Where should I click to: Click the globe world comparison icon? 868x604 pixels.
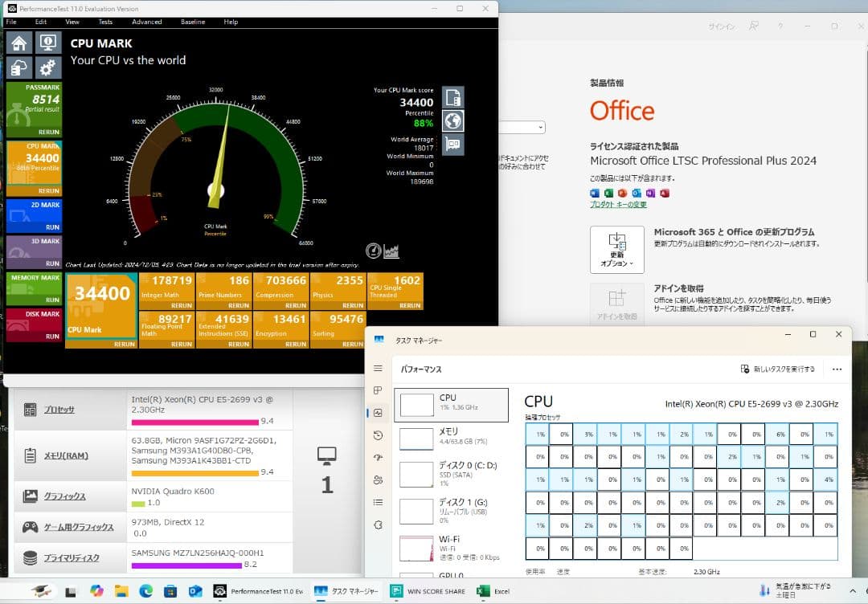tap(453, 120)
